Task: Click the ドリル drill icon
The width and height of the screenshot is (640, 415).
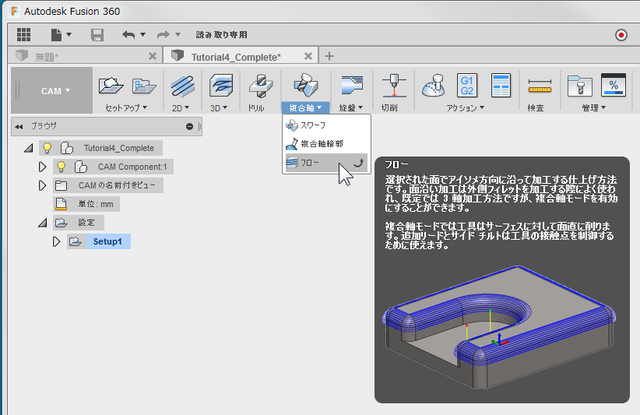Action: [x=261, y=86]
